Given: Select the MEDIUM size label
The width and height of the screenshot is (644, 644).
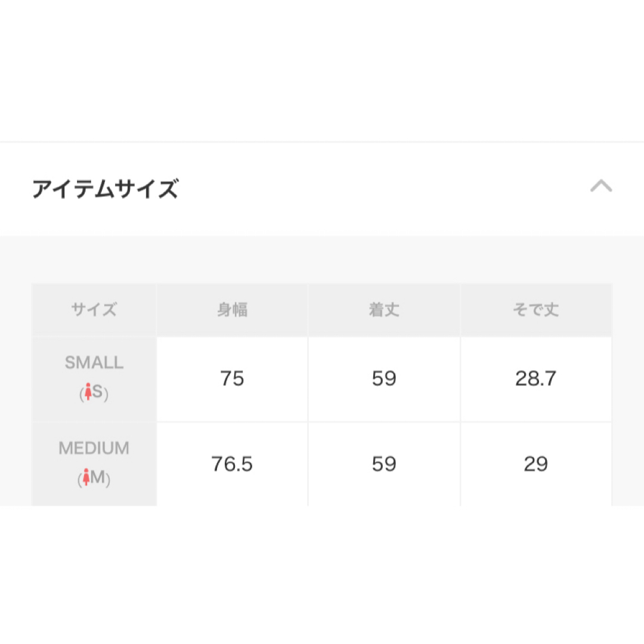Looking at the screenshot, I should 94,448.
